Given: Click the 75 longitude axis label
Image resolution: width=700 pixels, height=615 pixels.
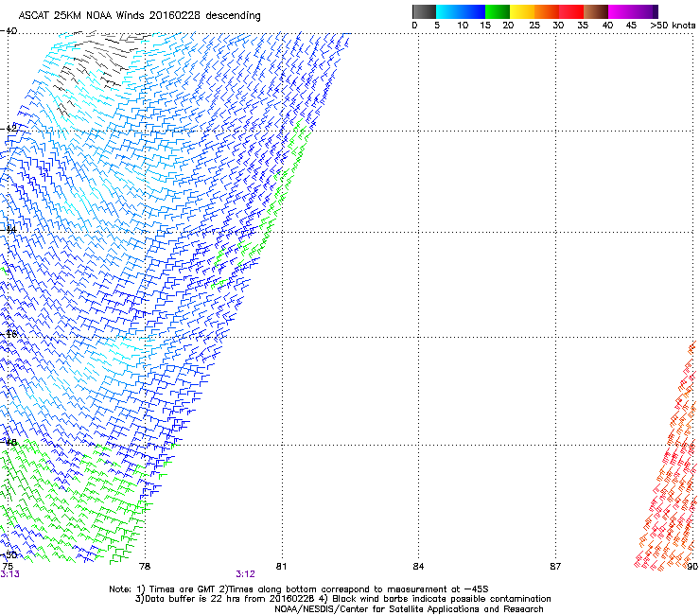Looking at the screenshot, I should pos(8,567).
